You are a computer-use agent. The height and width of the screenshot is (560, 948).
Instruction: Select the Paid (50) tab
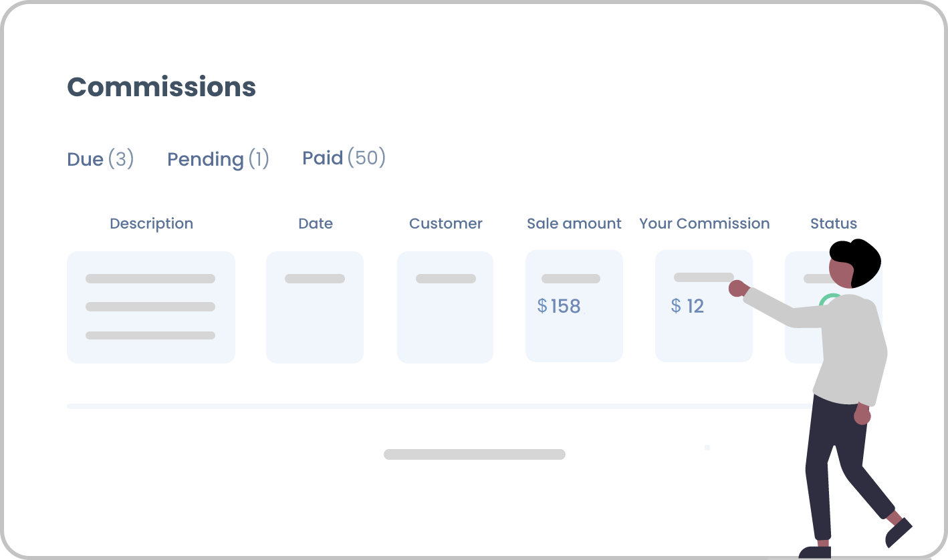pyautogui.click(x=344, y=158)
